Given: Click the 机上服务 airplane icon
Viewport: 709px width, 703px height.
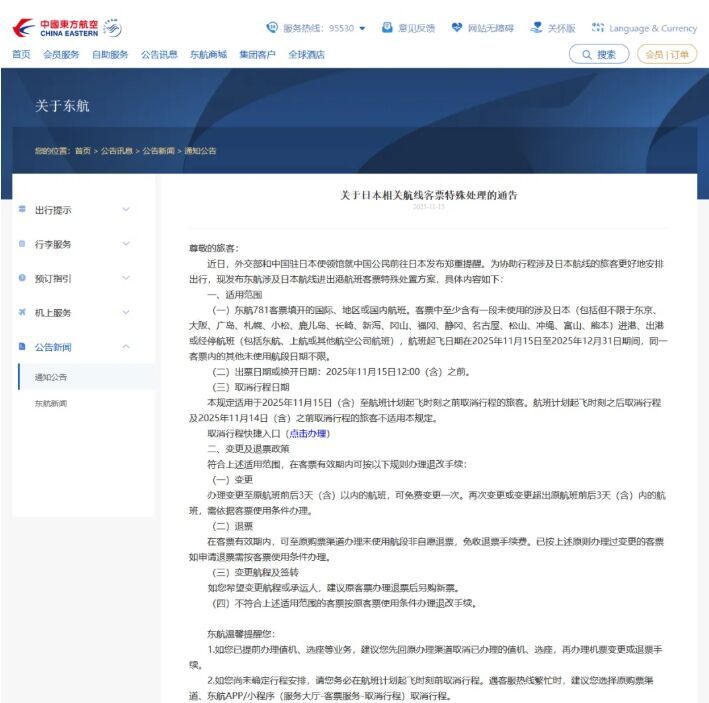Looking at the screenshot, I should (x=22, y=312).
